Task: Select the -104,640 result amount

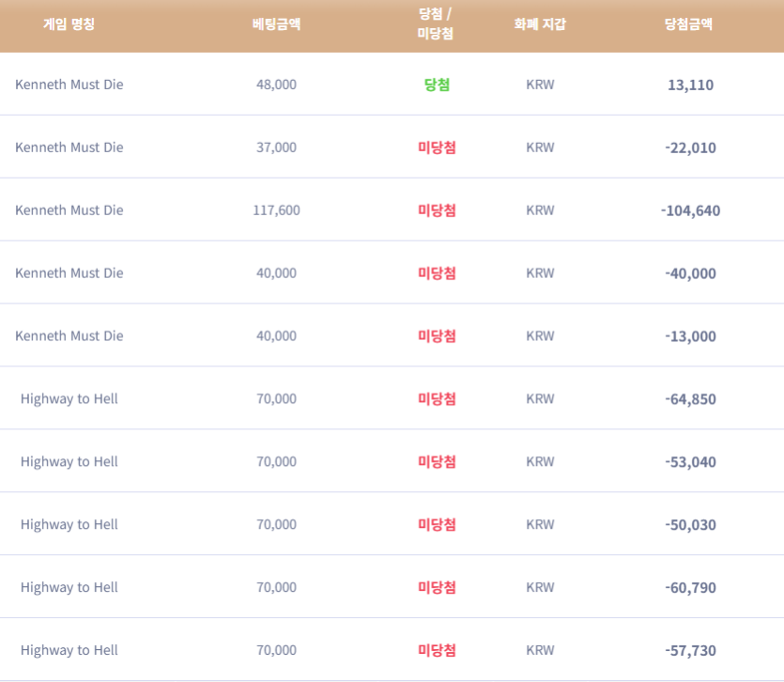Action: tap(690, 210)
